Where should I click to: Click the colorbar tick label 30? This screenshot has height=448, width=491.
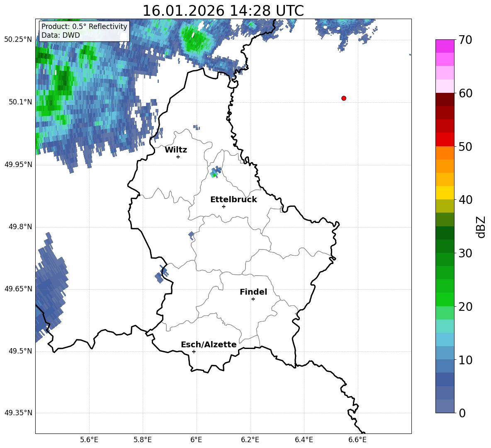tap(465, 253)
